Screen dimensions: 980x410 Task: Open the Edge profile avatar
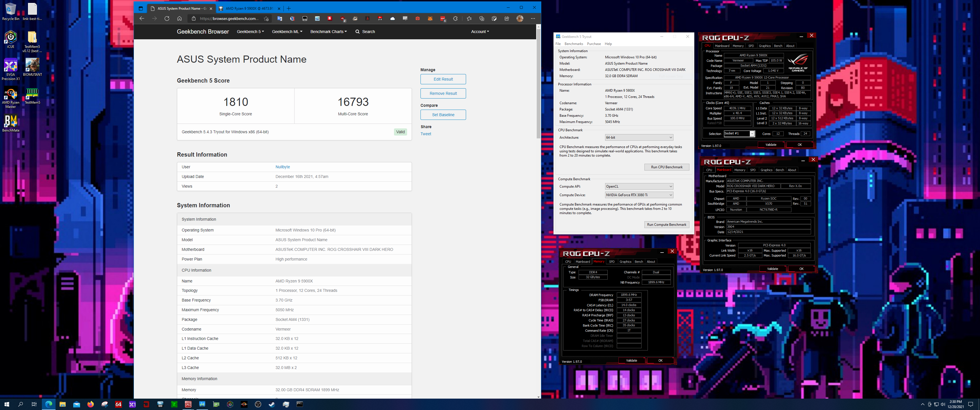pos(520,19)
